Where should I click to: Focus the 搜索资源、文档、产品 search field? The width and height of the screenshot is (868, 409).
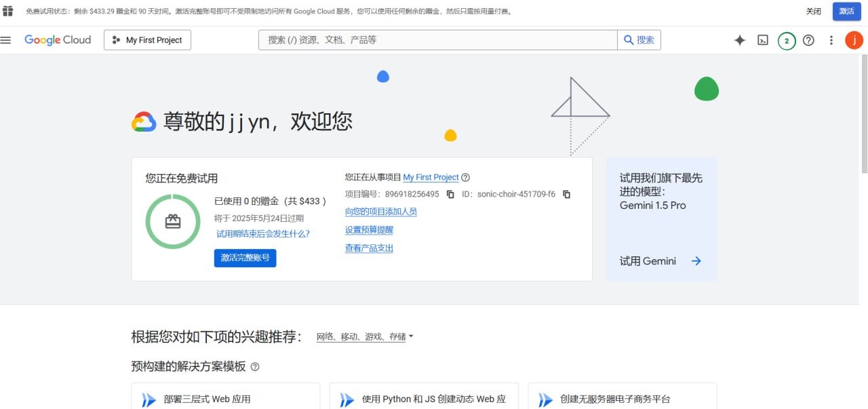(438, 40)
